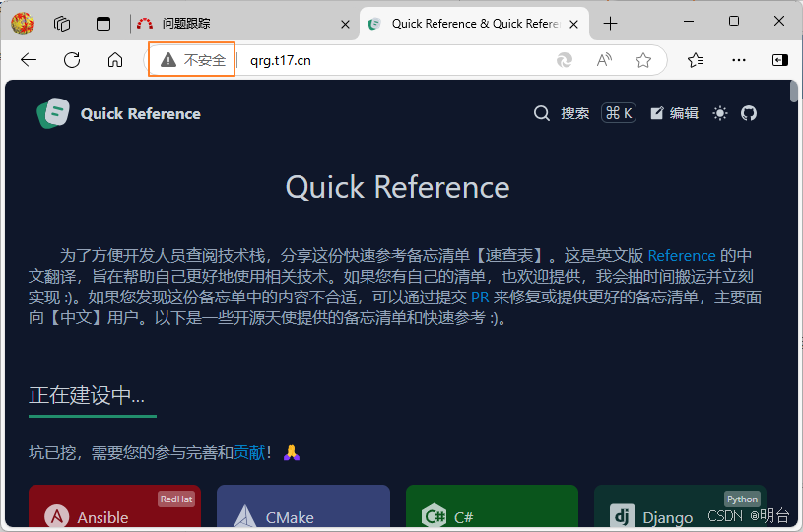Follow the English Reference link
Image resolution: width=803 pixels, height=532 pixels.
tap(682, 255)
